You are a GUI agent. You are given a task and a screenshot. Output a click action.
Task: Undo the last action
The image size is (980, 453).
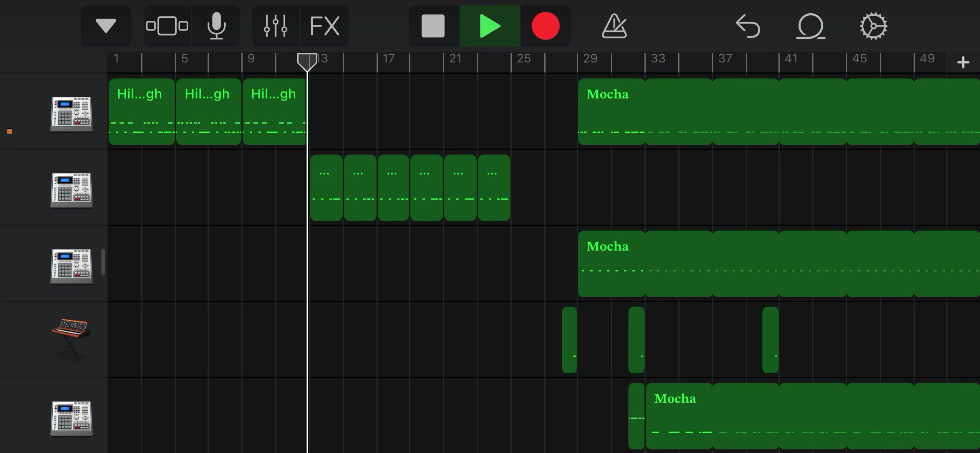click(748, 26)
